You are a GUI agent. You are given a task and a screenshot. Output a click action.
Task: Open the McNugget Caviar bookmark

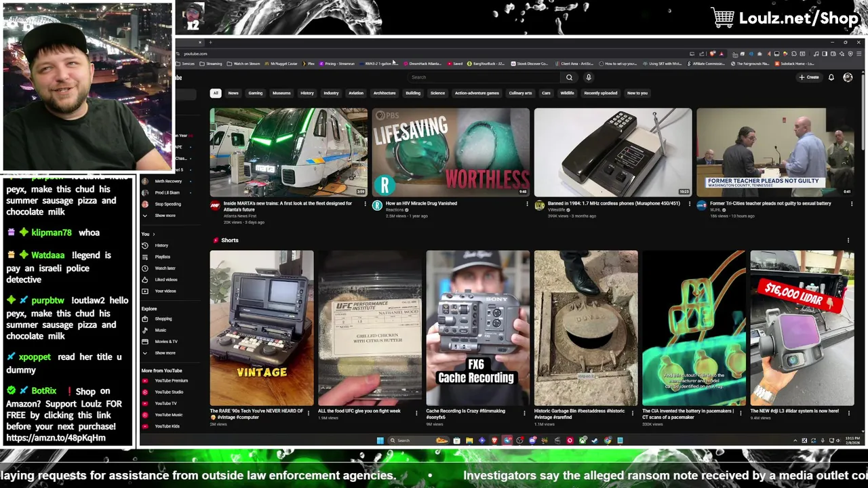coord(281,64)
